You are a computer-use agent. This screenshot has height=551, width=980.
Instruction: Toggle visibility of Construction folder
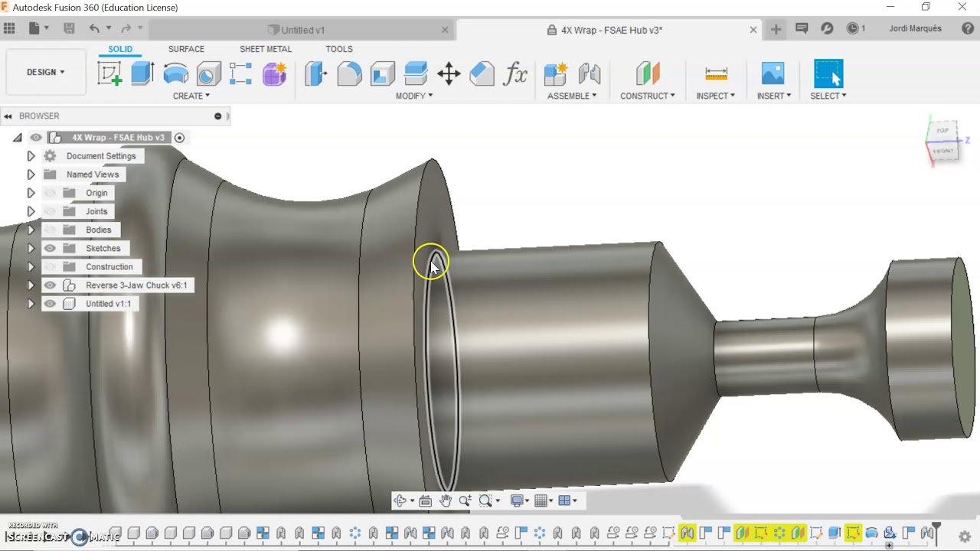point(50,266)
